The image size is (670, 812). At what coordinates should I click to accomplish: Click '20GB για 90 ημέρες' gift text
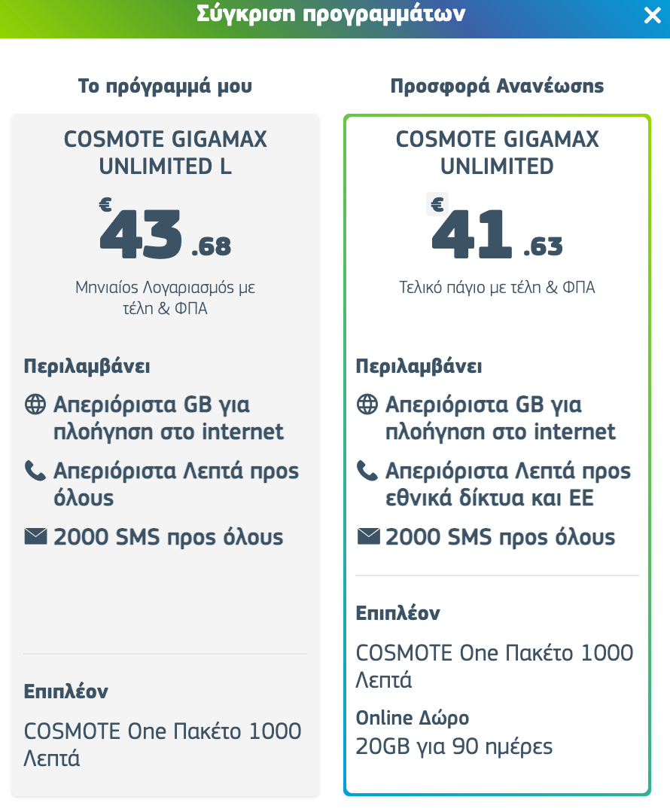454,746
